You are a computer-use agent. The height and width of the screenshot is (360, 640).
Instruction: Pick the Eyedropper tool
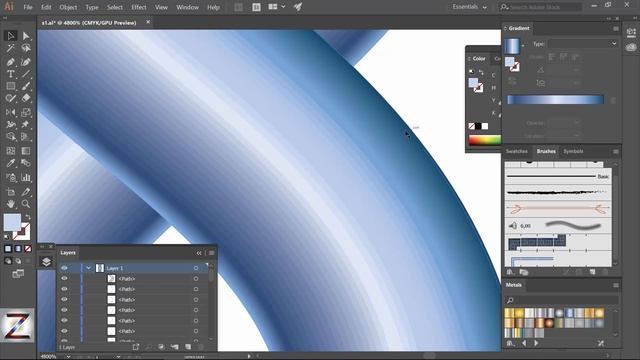click(x=11, y=163)
